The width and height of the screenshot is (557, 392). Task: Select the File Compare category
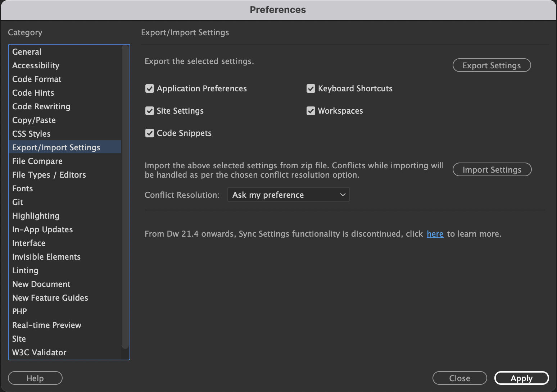[37, 161]
